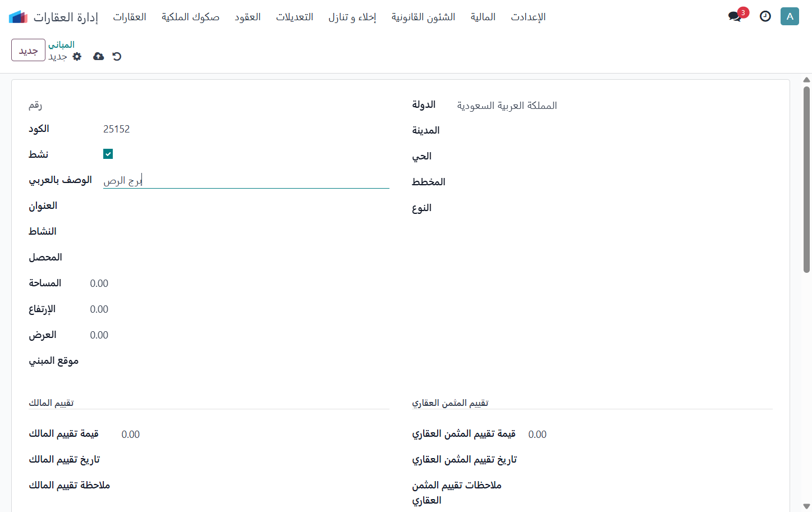Viewport: 812px width, 512px height.
Task: Click the الكود field with 25152
Action: (246, 129)
